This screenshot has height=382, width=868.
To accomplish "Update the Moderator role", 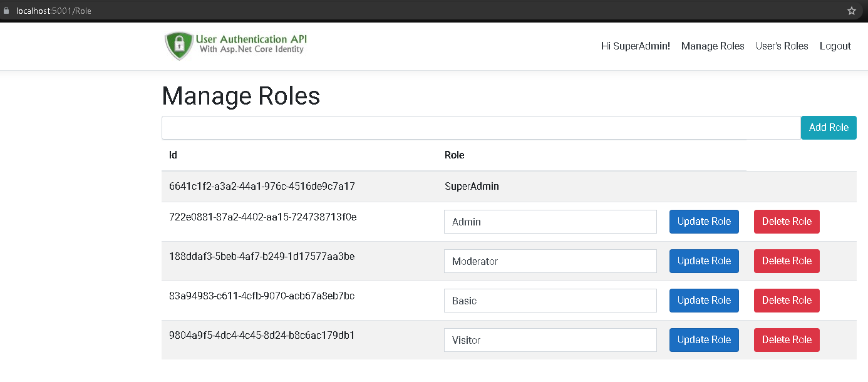I will tap(704, 261).
